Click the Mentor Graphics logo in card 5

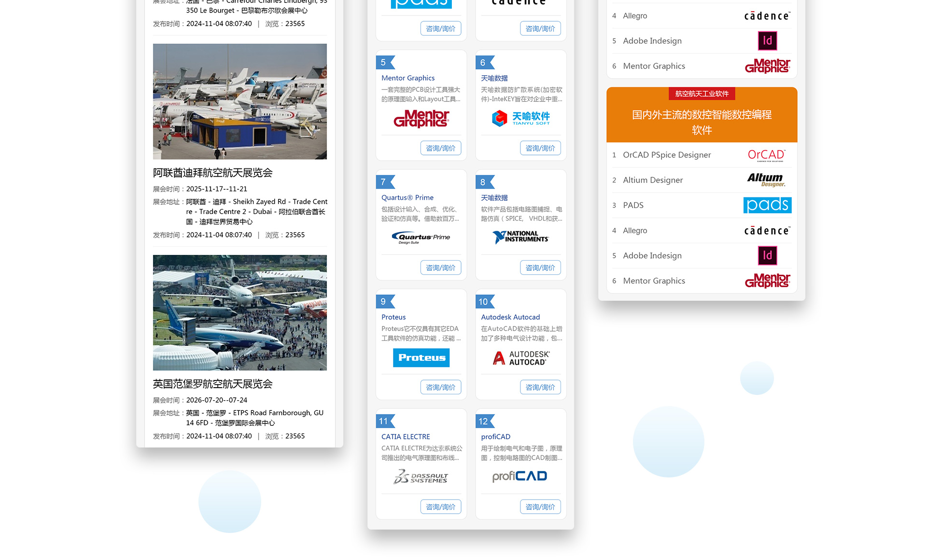pyautogui.click(x=421, y=118)
